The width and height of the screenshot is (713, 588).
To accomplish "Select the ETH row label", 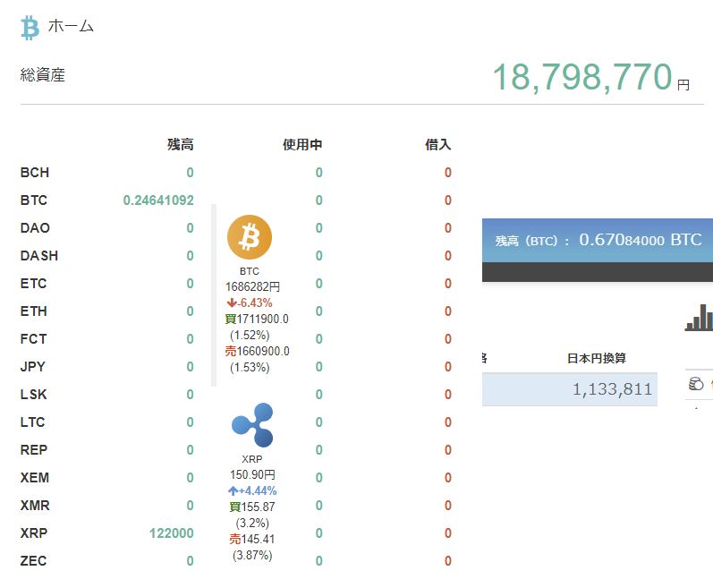I will click(x=34, y=311).
